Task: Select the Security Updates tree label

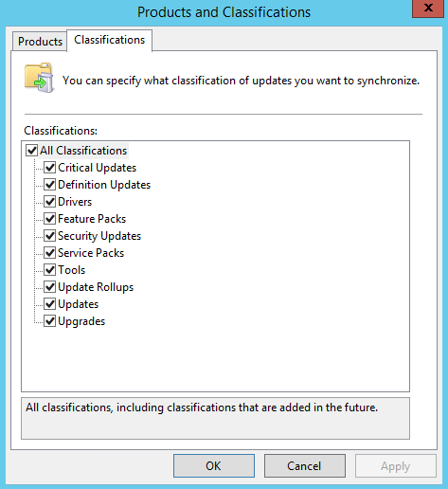Action: tap(99, 236)
